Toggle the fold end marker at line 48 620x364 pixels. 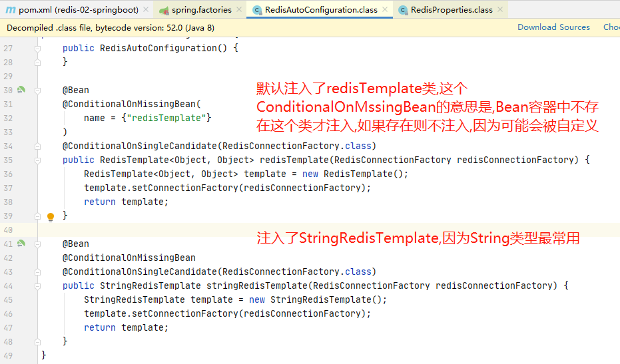click(37, 342)
